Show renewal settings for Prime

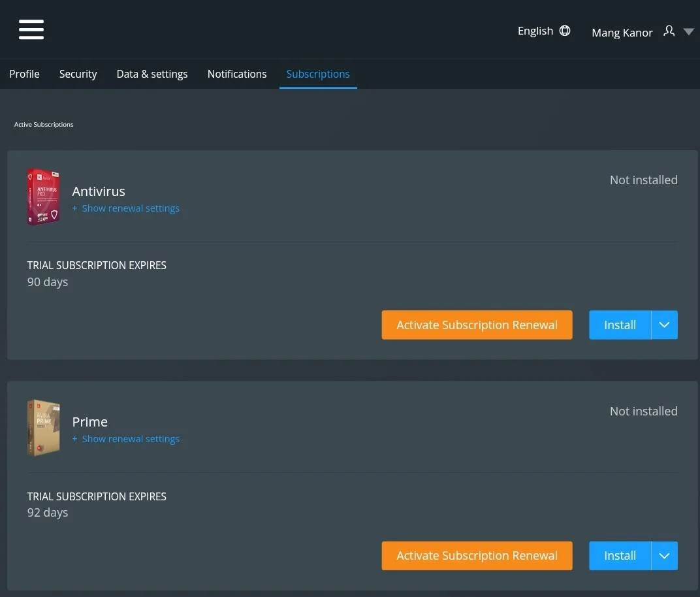tap(126, 439)
